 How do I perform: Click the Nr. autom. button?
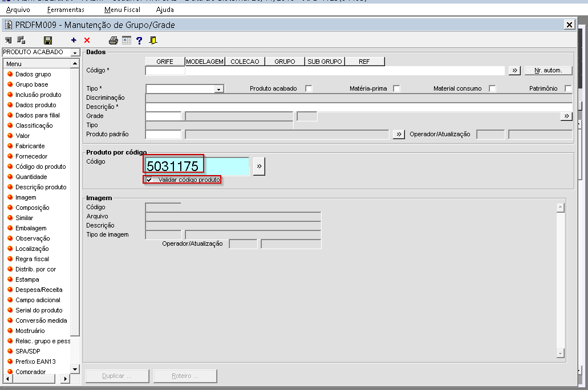548,71
